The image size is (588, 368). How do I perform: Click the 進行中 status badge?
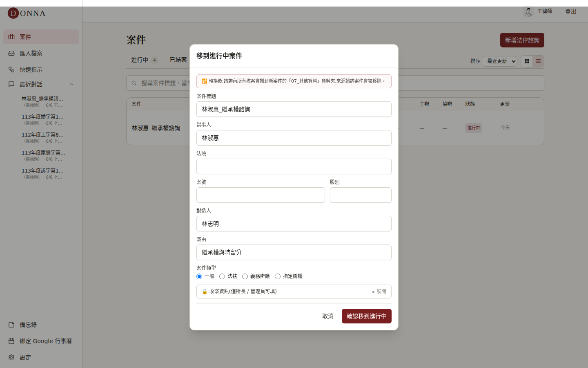(x=474, y=128)
